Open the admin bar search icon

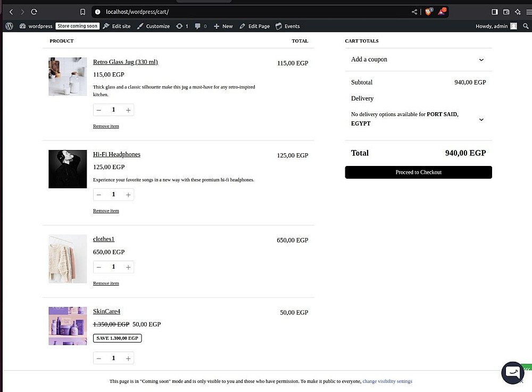tap(526, 26)
